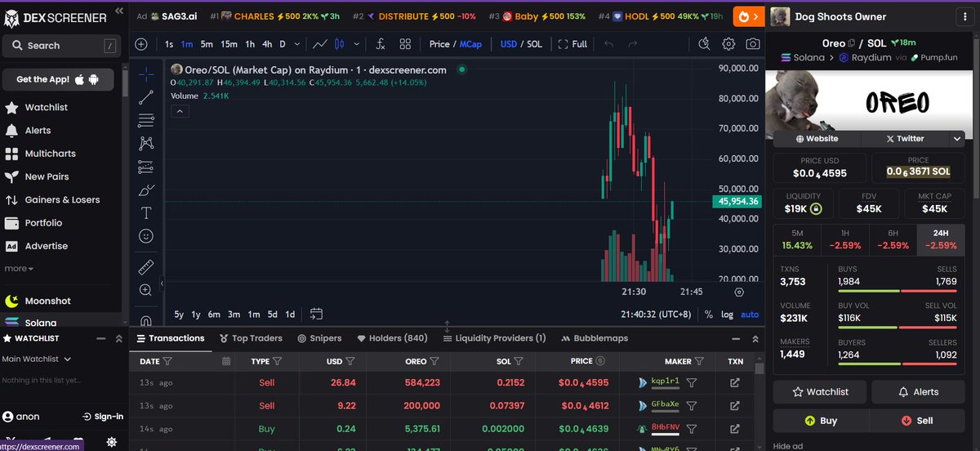This screenshot has height=451, width=980.
Task: Collapse the left DEX Screener sidebar
Action: pyautogui.click(x=119, y=11)
